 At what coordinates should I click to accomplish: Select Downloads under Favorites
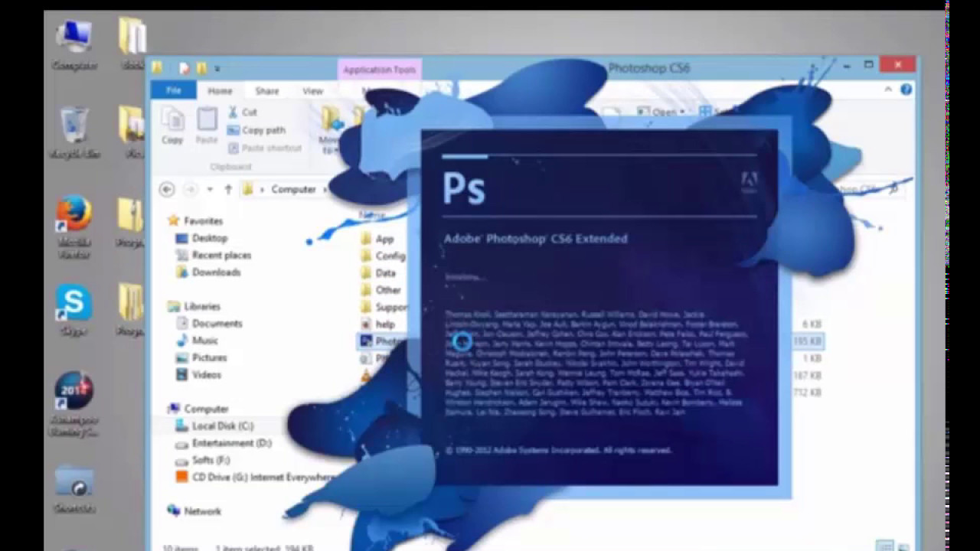click(207, 272)
